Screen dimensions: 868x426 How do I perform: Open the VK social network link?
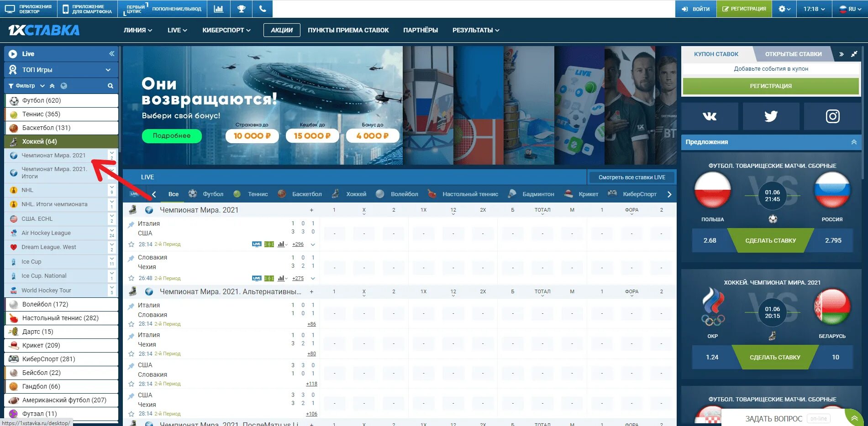point(709,116)
